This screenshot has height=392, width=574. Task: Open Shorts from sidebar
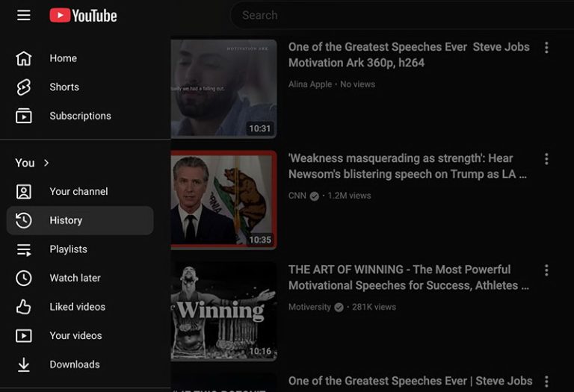[x=80, y=87]
